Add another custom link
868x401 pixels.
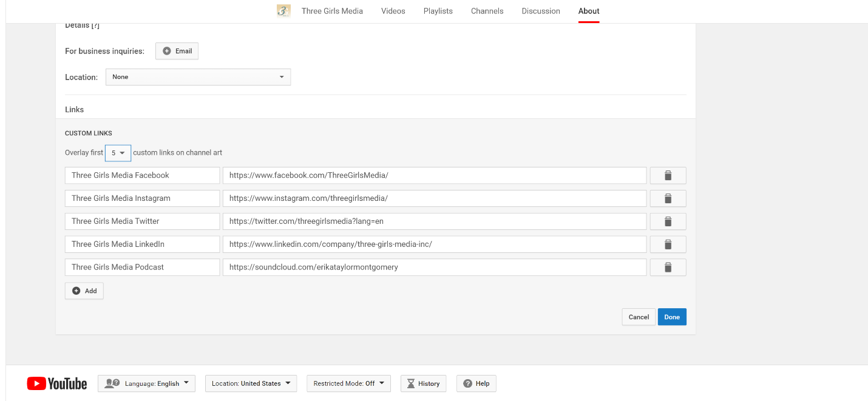point(84,291)
